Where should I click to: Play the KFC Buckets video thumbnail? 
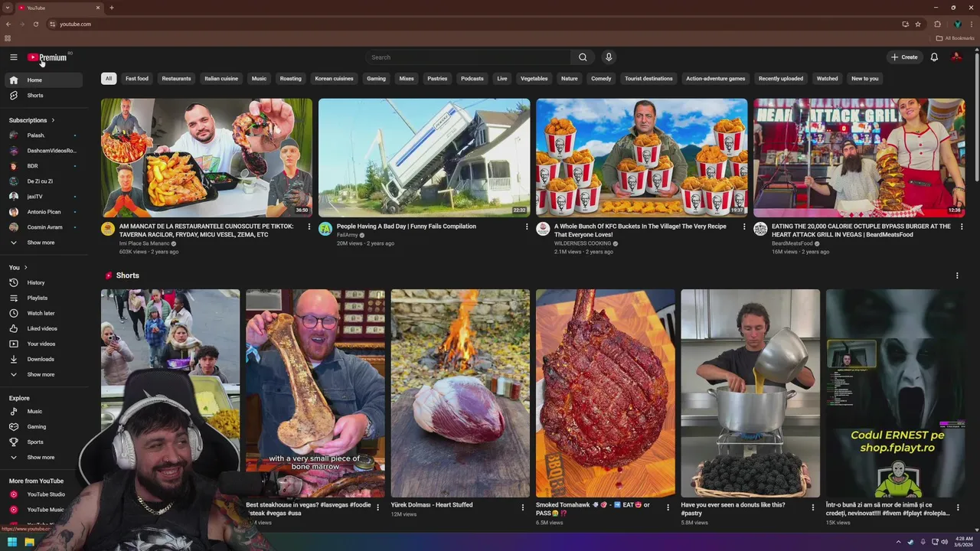[x=642, y=158]
